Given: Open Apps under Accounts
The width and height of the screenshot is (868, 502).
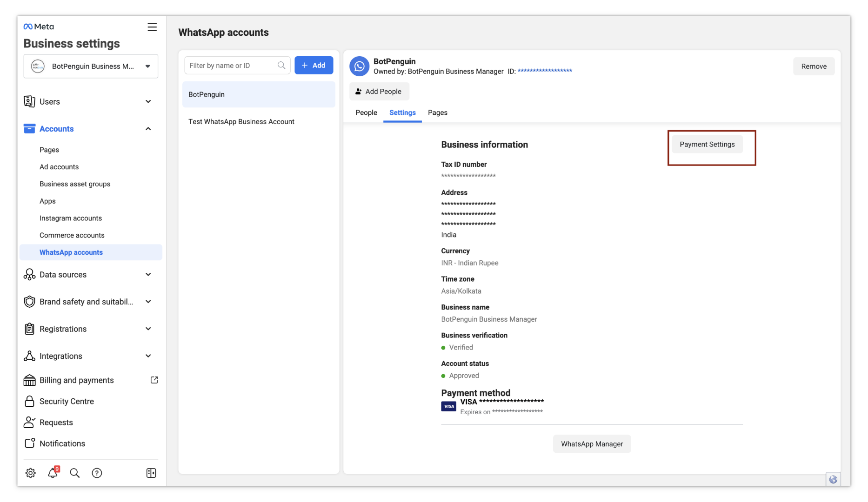Looking at the screenshot, I should pyautogui.click(x=47, y=201).
